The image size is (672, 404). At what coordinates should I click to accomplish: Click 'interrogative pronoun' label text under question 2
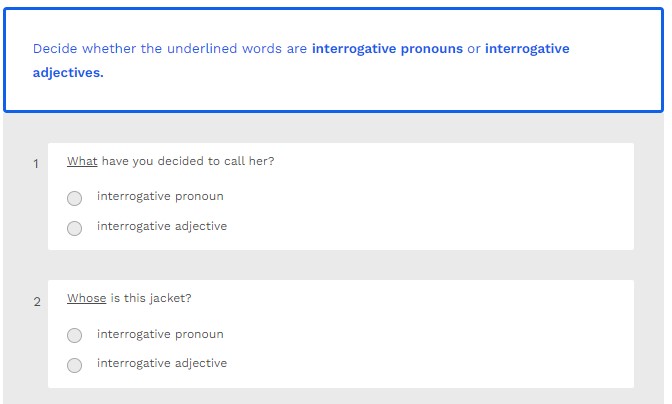tap(160, 334)
